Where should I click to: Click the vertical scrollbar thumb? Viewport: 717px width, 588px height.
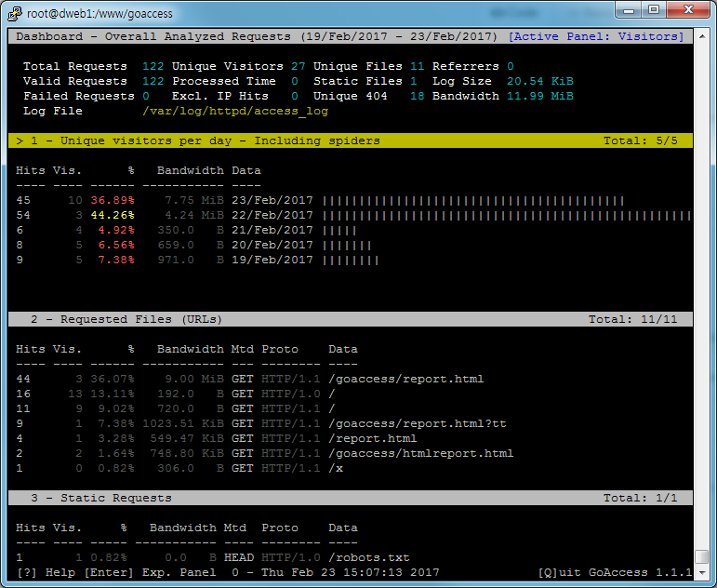click(702, 557)
